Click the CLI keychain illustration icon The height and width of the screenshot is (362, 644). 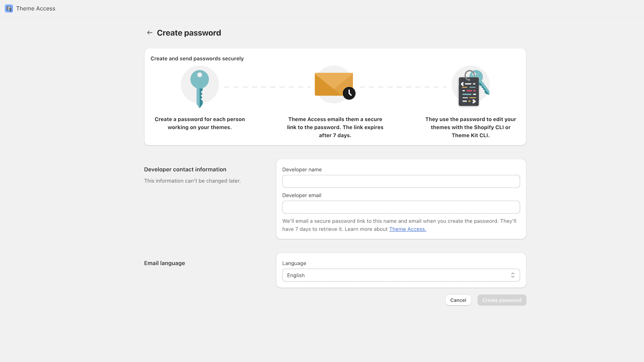pyautogui.click(x=471, y=86)
